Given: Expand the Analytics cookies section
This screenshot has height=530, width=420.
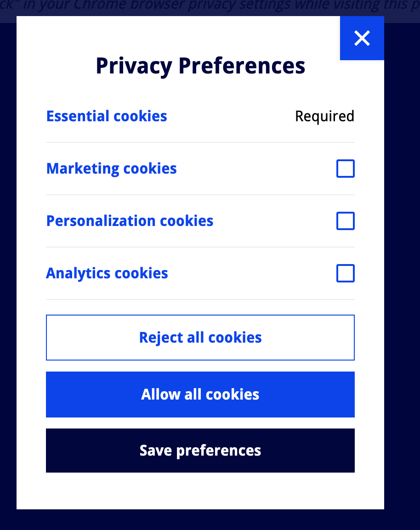Looking at the screenshot, I should (x=107, y=273).
